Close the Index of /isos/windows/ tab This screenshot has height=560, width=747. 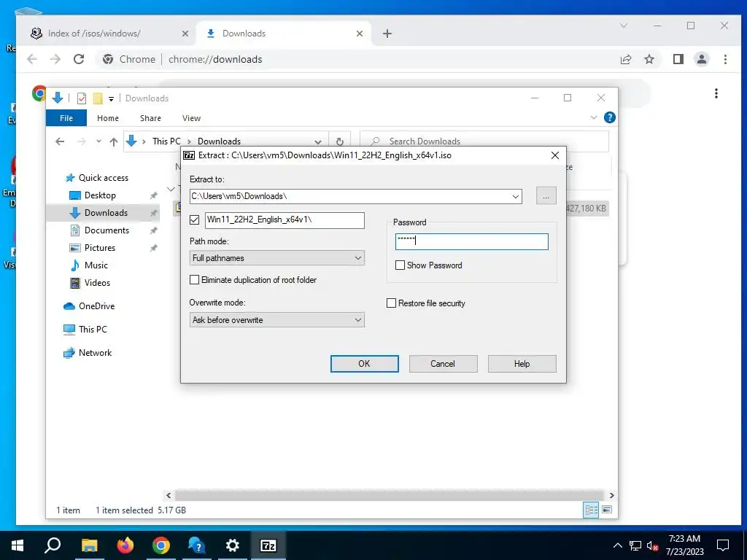click(185, 34)
